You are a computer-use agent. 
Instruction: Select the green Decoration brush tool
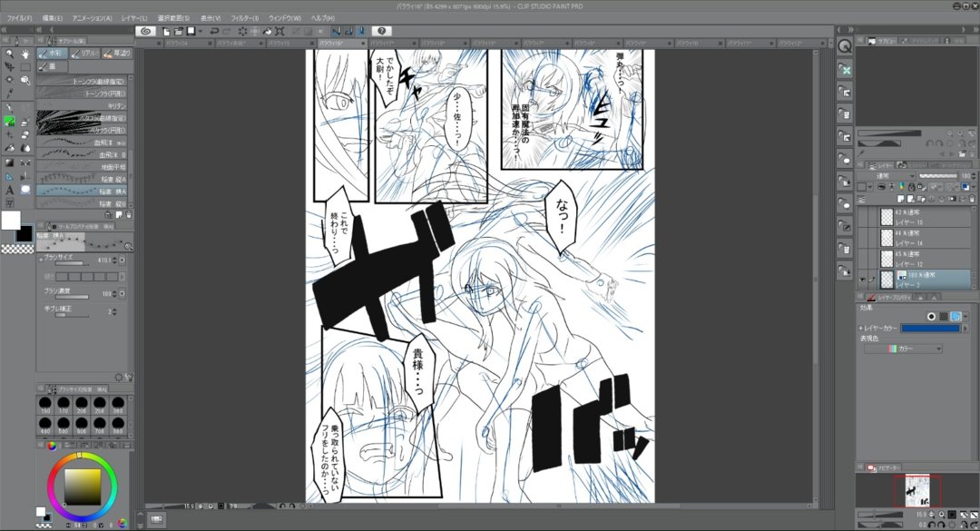9,122
